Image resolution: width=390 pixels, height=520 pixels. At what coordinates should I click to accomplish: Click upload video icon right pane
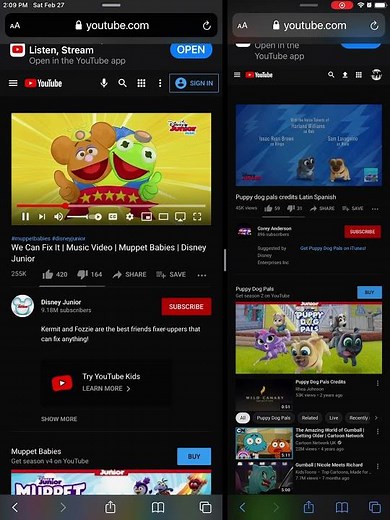coord(345,75)
